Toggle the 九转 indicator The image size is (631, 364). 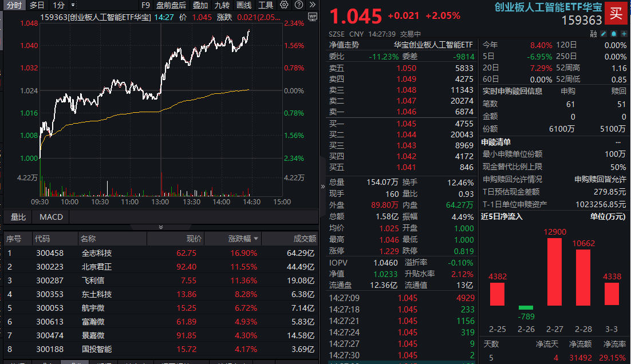coord(221,5)
